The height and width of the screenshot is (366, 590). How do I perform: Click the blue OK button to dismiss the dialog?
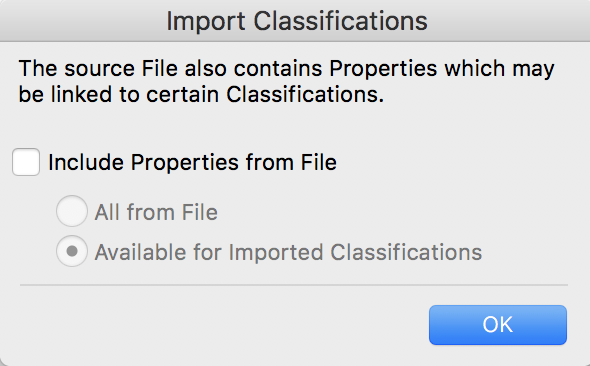pyautogui.click(x=497, y=325)
